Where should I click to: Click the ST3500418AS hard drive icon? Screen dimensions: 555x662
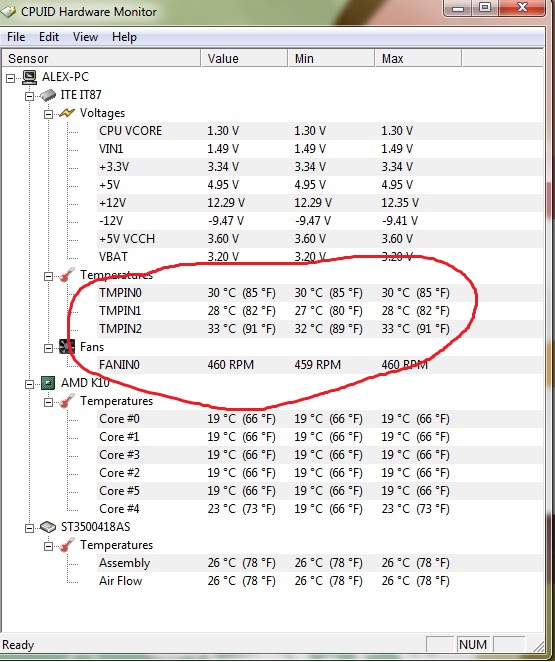(x=48, y=527)
